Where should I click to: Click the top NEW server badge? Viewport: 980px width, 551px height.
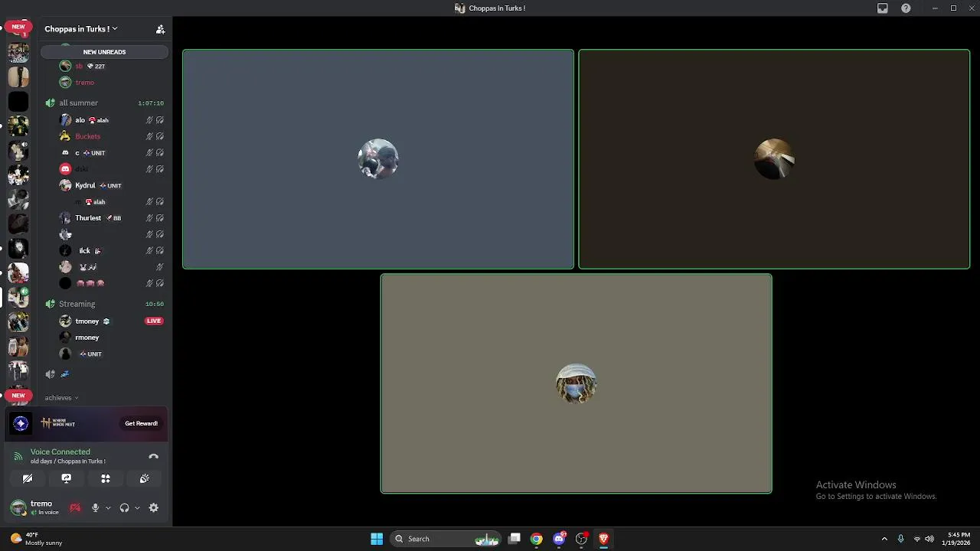[x=18, y=27]
